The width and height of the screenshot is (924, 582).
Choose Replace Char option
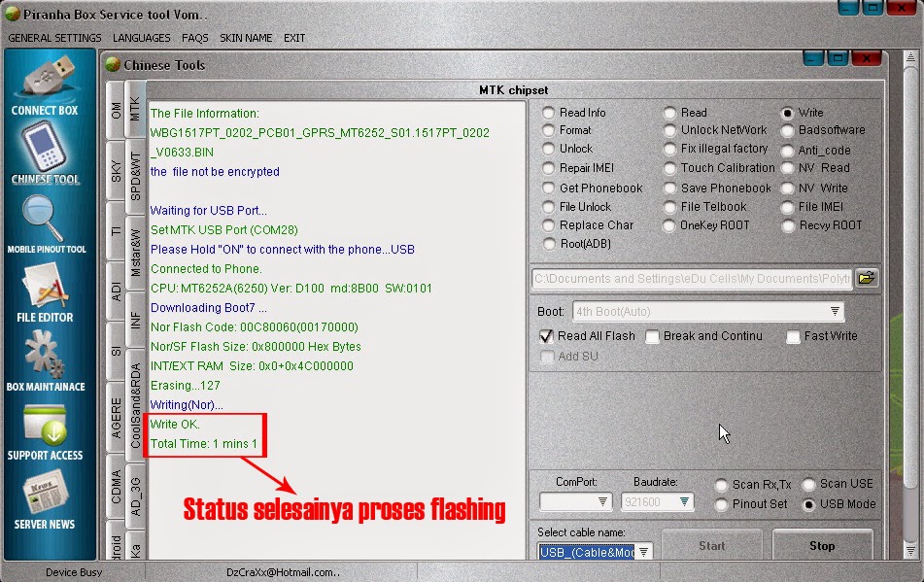tap(549, 225)
